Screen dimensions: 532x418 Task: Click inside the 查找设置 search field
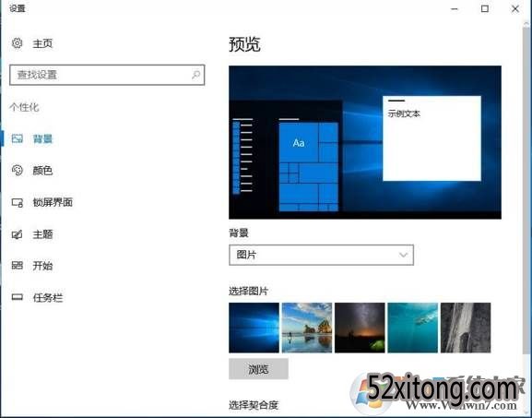(x=107, y=75)
